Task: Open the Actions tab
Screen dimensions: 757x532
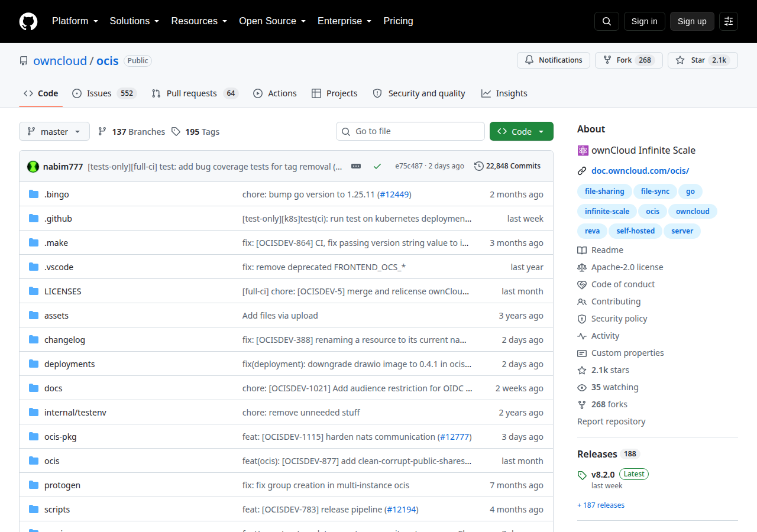Action: pyautogui.click(x=275, y=93)
